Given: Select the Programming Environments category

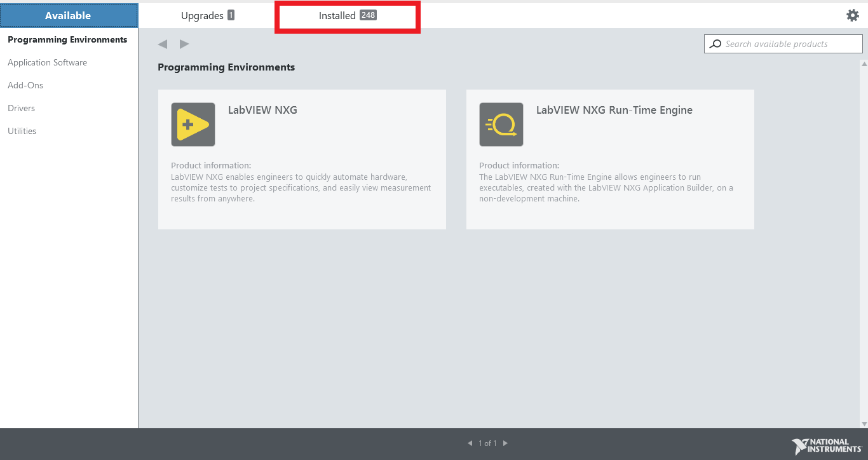Looking at the screenshot, I should click(x=67, y=39).
